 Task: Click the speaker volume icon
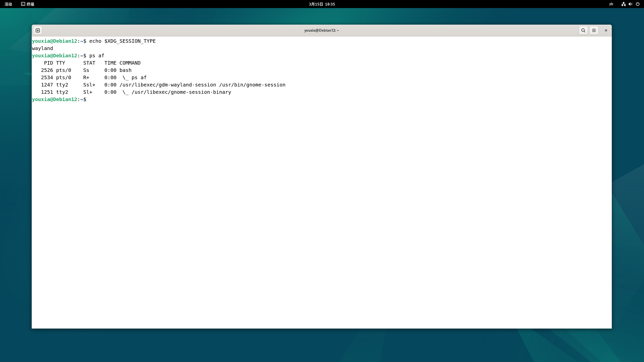pos(630,4)
